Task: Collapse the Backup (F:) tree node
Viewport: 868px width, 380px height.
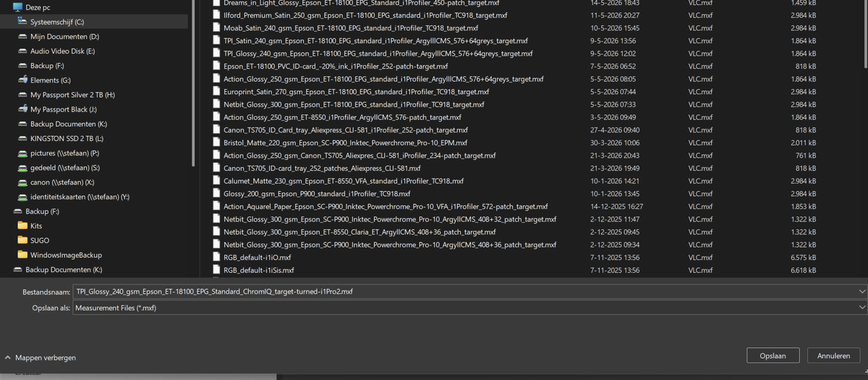Action: coord(7,211)
